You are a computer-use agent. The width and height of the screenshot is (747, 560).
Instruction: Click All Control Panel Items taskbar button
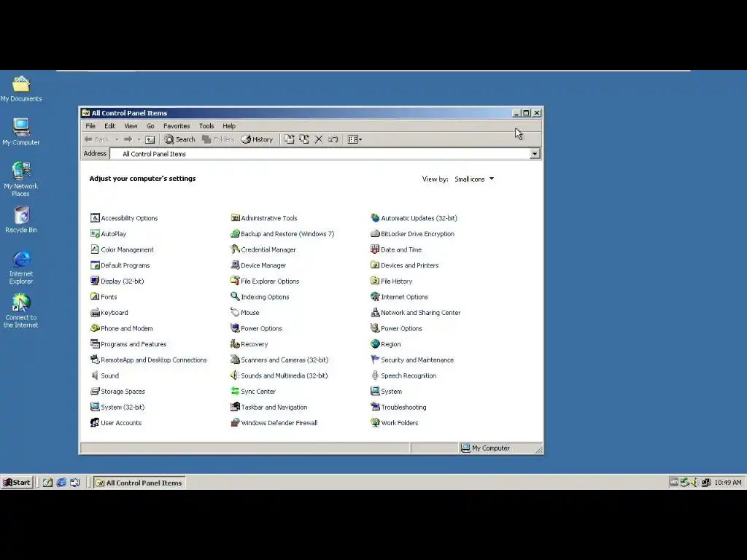point(139,483)
